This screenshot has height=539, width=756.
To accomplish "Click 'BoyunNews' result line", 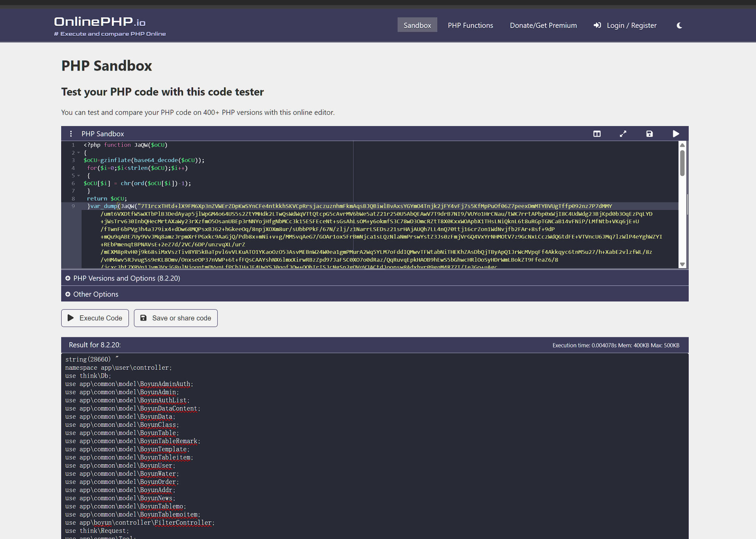I will 120,498.
